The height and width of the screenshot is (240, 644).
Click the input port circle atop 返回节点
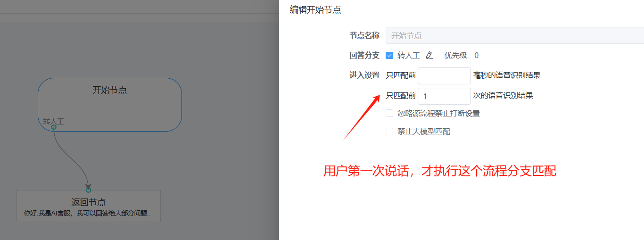[88, 190]
